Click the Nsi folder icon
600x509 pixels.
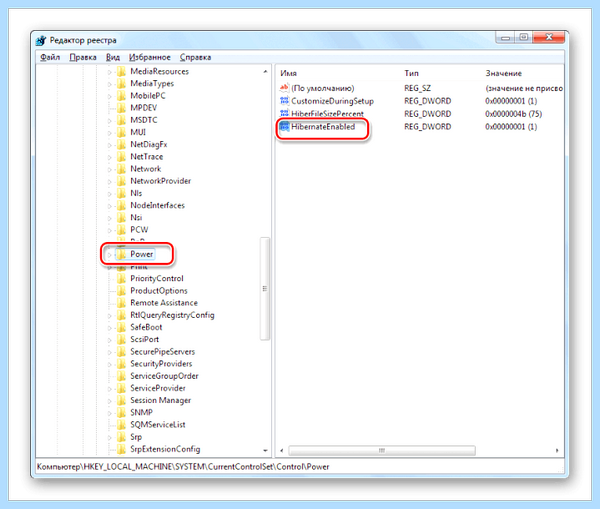(121, 218)
